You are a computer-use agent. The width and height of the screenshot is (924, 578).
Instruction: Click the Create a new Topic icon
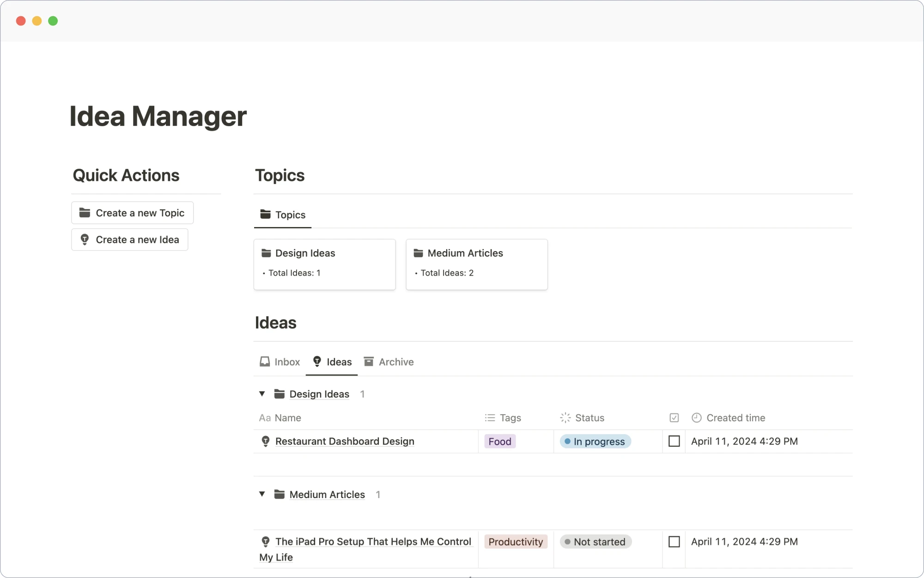pyautogui.click(x=85, y=212)
